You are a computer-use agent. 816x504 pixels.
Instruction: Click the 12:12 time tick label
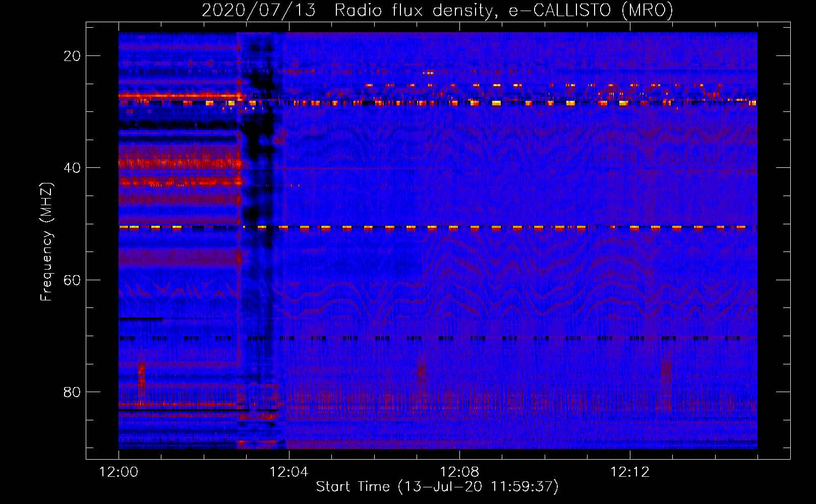tap(630, 472)
